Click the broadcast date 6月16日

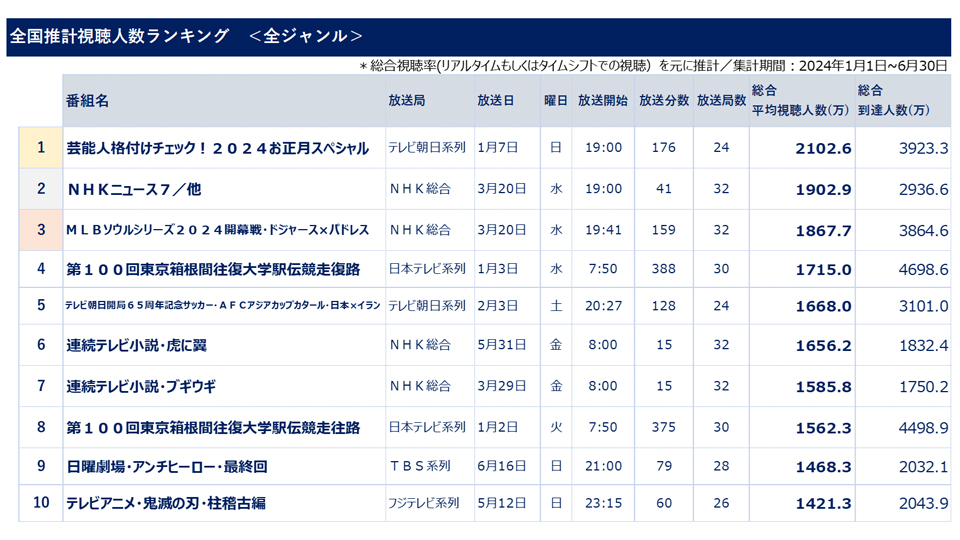[501, 466]
